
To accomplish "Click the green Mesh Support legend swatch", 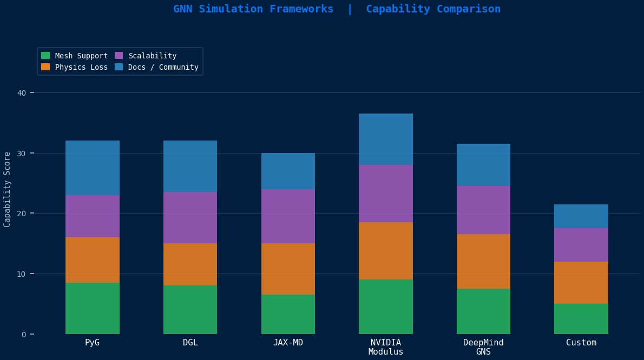I will click(46, 55).
